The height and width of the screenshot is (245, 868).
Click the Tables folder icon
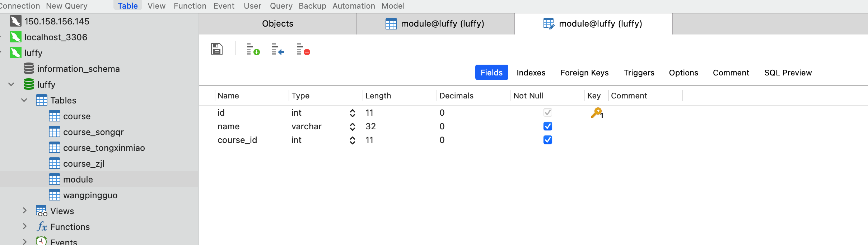click(42, 100)
